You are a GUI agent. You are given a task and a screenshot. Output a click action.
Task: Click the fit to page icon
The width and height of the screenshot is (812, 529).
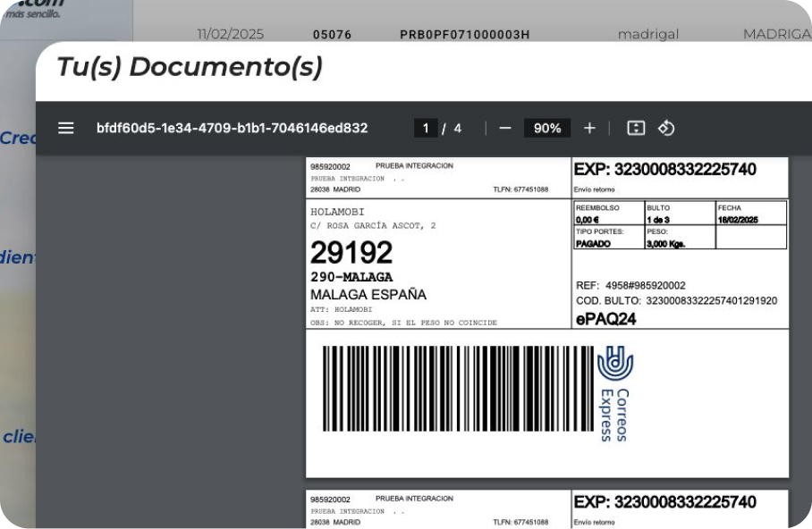(x=636, y=128)
